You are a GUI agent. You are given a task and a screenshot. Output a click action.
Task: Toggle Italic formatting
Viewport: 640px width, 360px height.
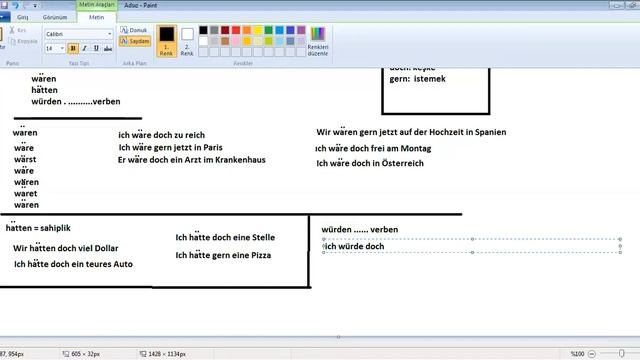coord(84,49)
